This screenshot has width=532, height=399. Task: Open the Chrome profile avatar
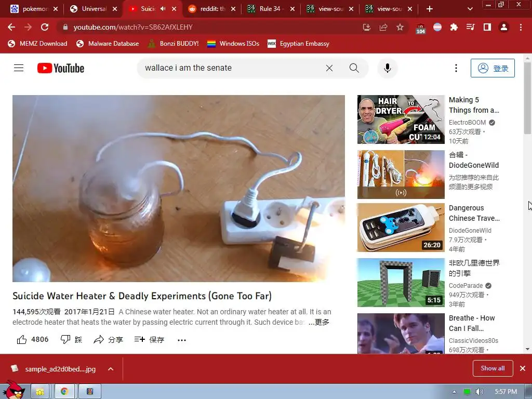click(x=504, y=27)
